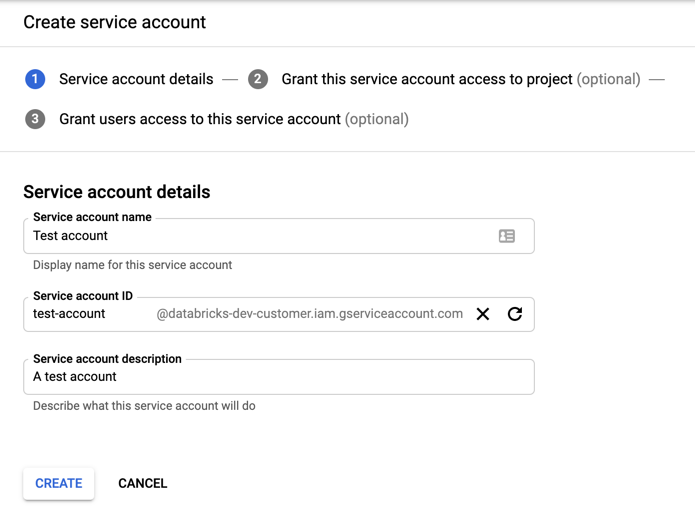
Task: Click the step 2 circle indicator
Action: (x=258, y=79)
